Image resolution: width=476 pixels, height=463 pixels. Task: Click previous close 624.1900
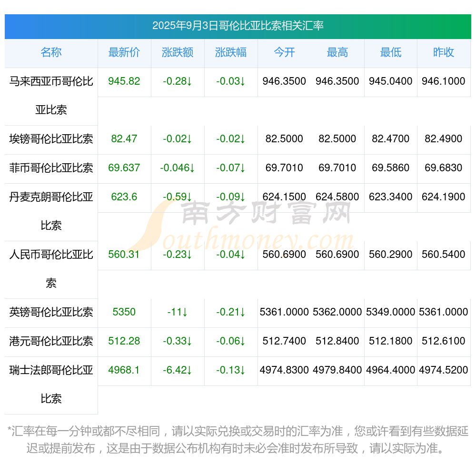click(444, 197)
